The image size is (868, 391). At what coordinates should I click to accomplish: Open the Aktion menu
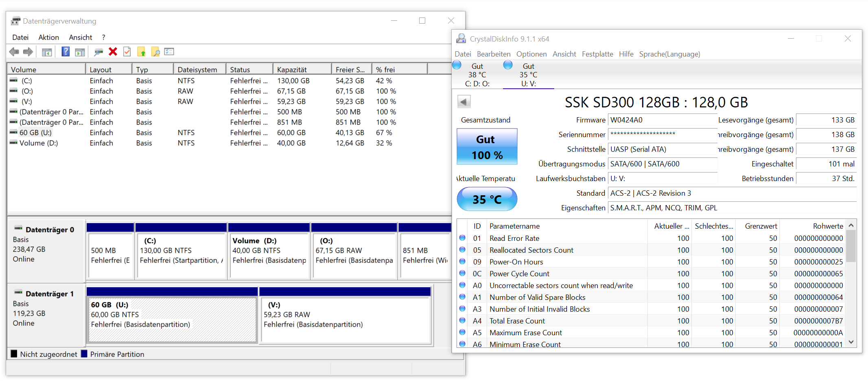(x=48, y=37)
